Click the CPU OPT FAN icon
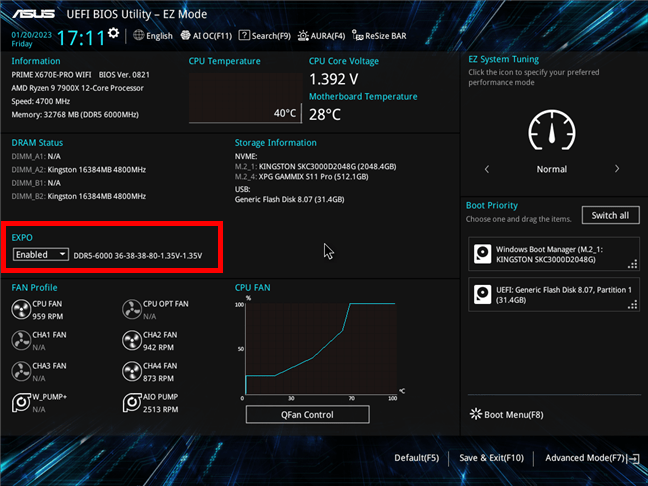The image size is (648, 486). [132, 310]
